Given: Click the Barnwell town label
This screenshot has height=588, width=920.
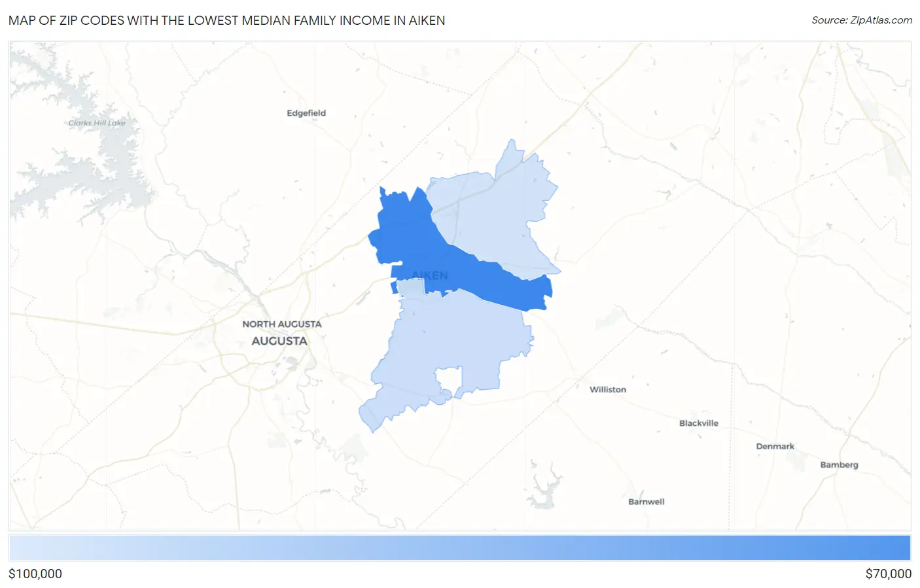Looking at the screenshot, I should point(646,502).
